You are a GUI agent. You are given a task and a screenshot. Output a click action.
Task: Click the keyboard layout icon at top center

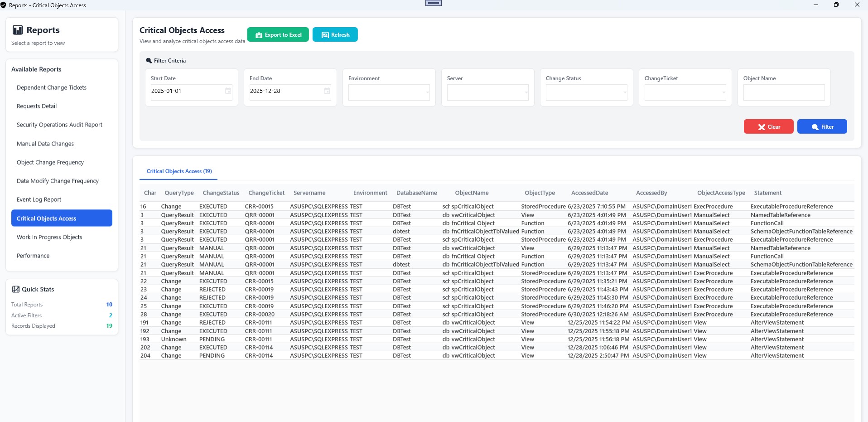click(x=433, y=3)
